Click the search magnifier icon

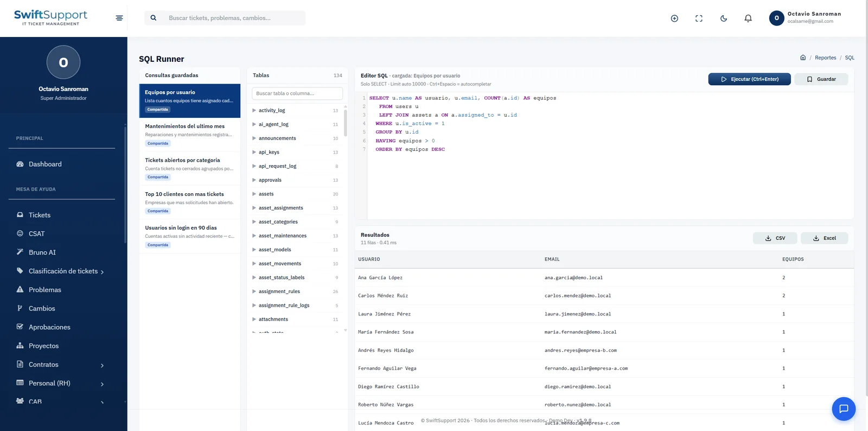pos(154,18)
